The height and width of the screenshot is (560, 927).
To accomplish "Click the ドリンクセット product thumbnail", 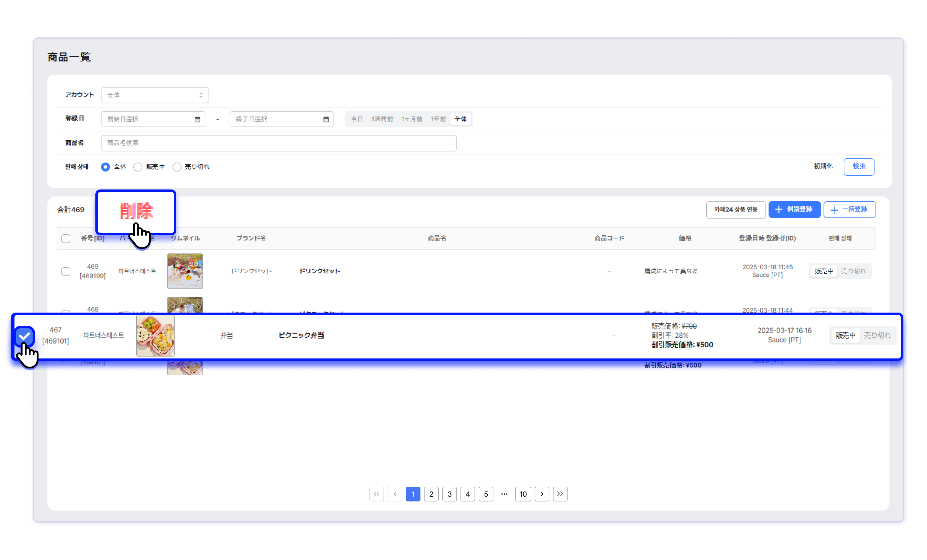I will [185, 271].
